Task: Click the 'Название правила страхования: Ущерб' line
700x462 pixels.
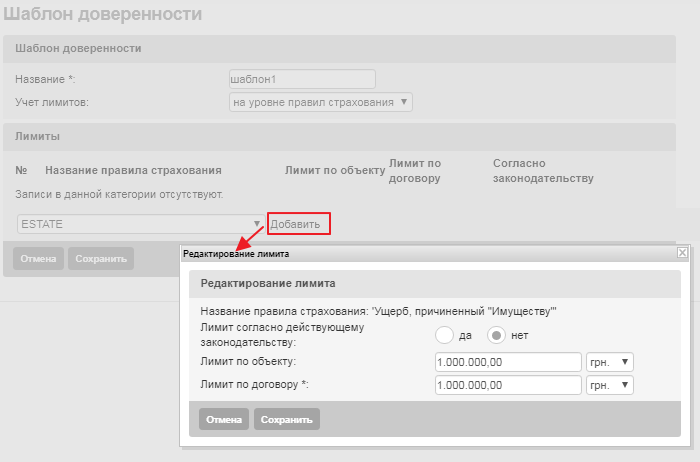Action: click(x=378, y=312)
